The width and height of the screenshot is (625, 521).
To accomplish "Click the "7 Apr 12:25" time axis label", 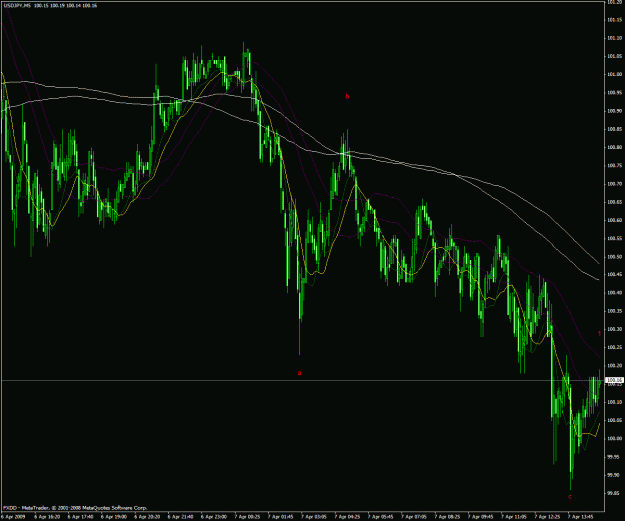I will pyautogui.click(x=547, y=517).
